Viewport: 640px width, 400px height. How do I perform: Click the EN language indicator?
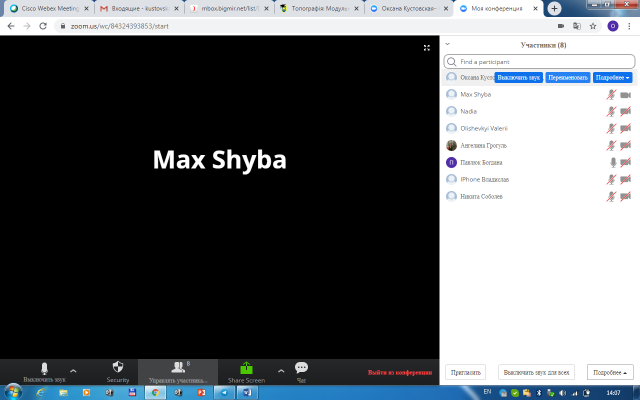click(x=487, y=392)
